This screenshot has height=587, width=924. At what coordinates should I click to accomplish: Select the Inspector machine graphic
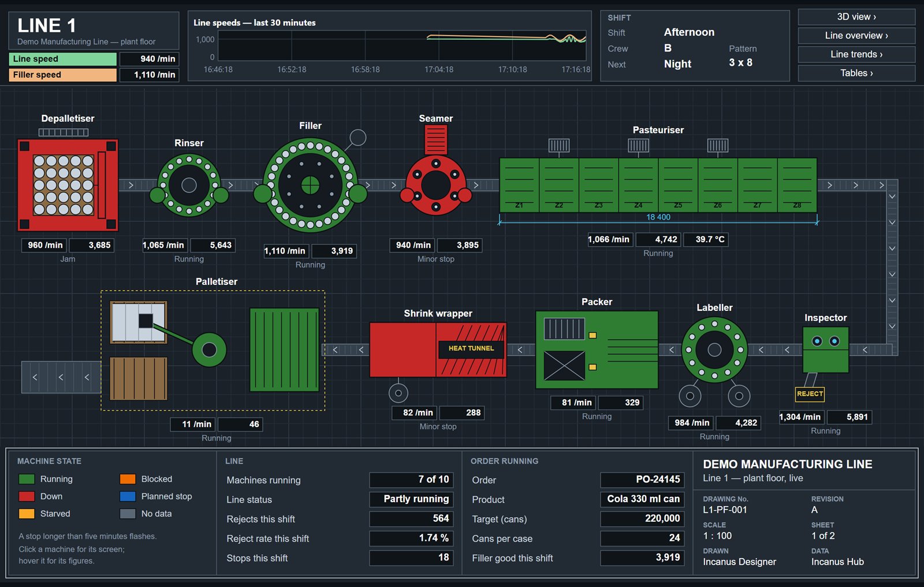(826, 350)
